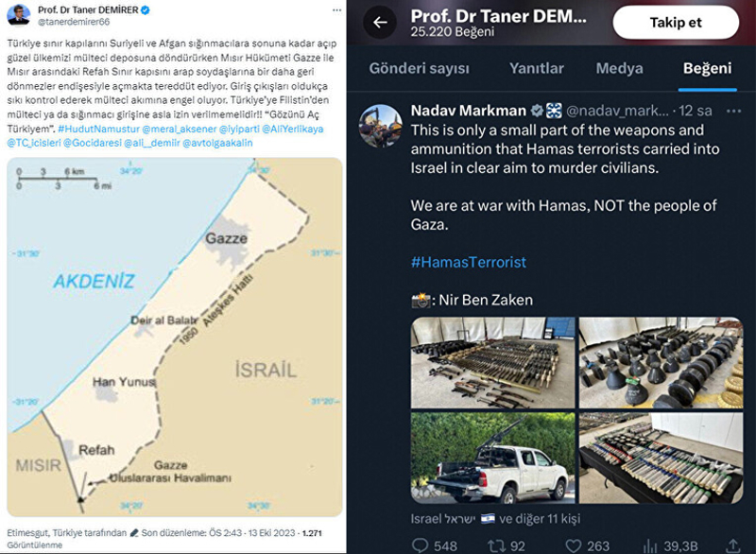Like the Nadav Markman tweet
Viewport: 756px width, 554px height.
[574, 545]
